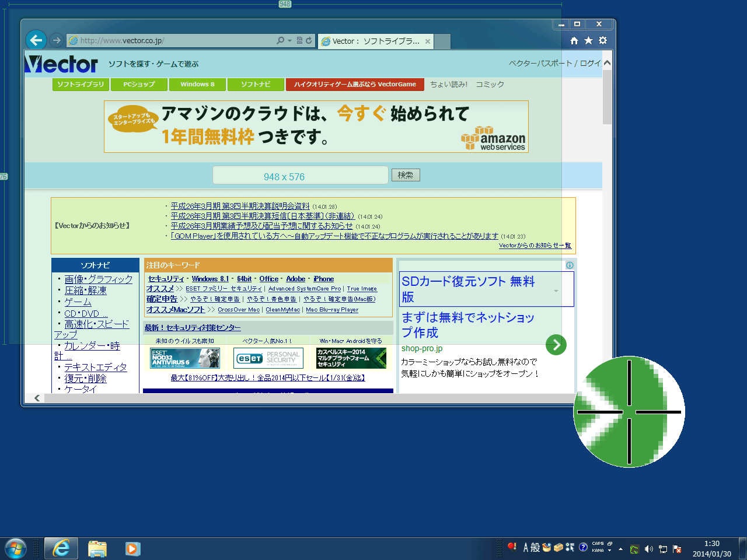Open the language bar help icon

[583, 547]
